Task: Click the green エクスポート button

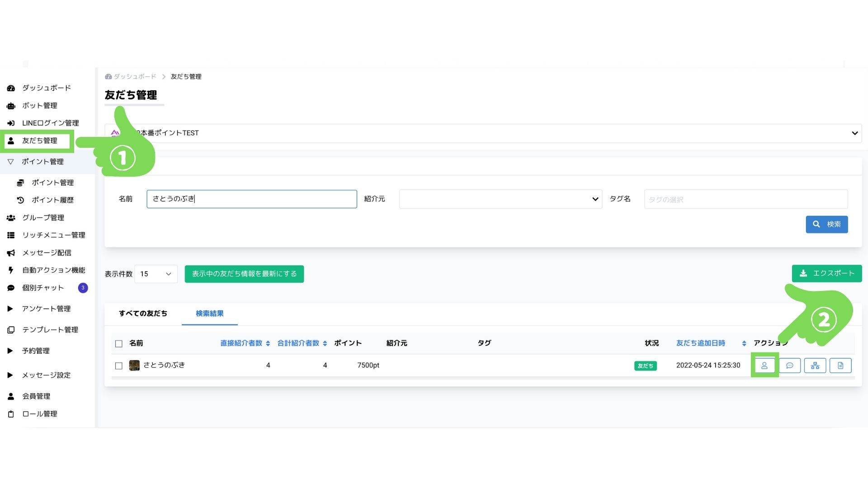Action: [826, 273]
